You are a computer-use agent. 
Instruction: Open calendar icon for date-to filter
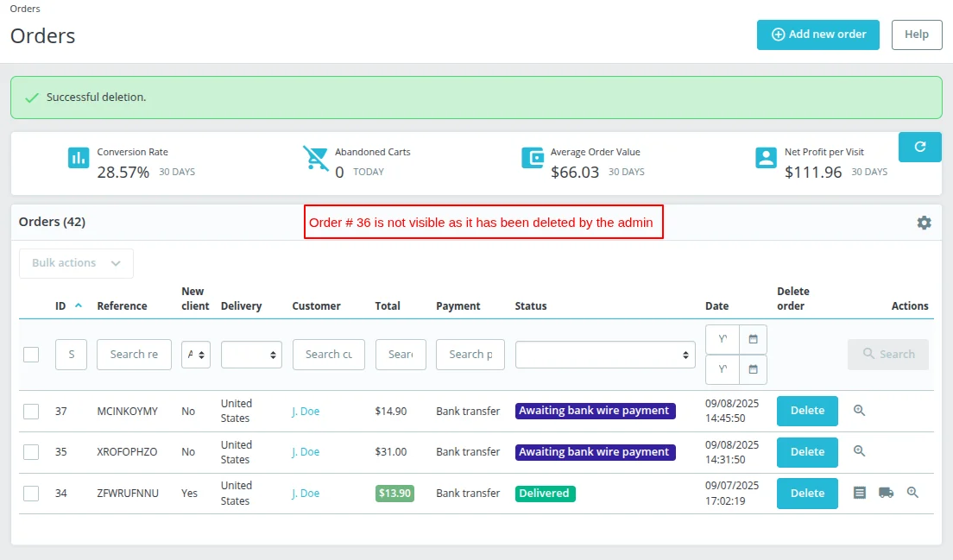point(753,369)
